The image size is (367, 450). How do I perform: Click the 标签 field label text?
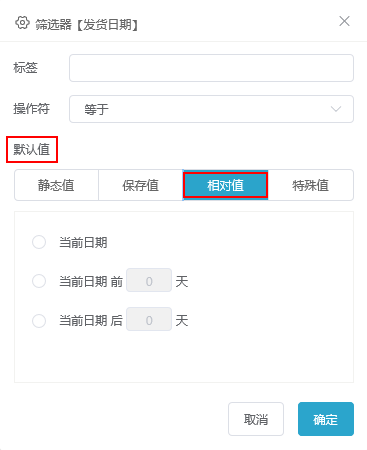pos(25,68)
